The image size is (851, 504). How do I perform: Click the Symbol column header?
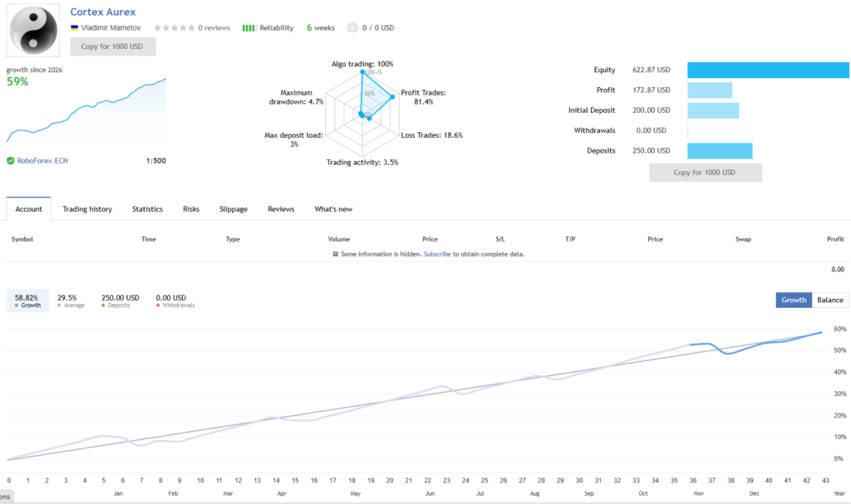(22, 239)
